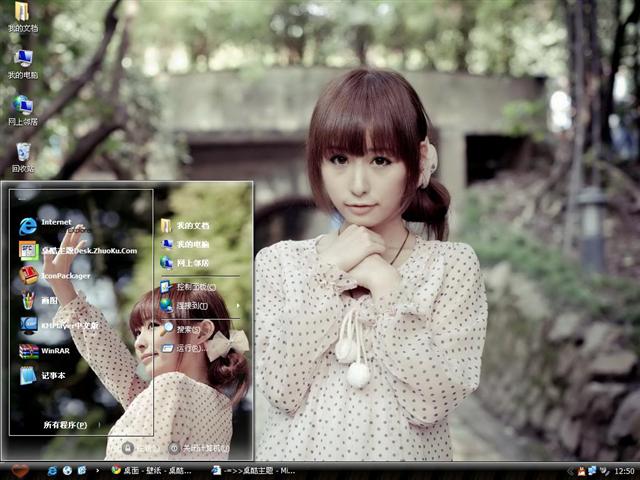The image size is (640, 480).
Task: Expand 连接到(T) submenu arrow
Action: [238, 305]
